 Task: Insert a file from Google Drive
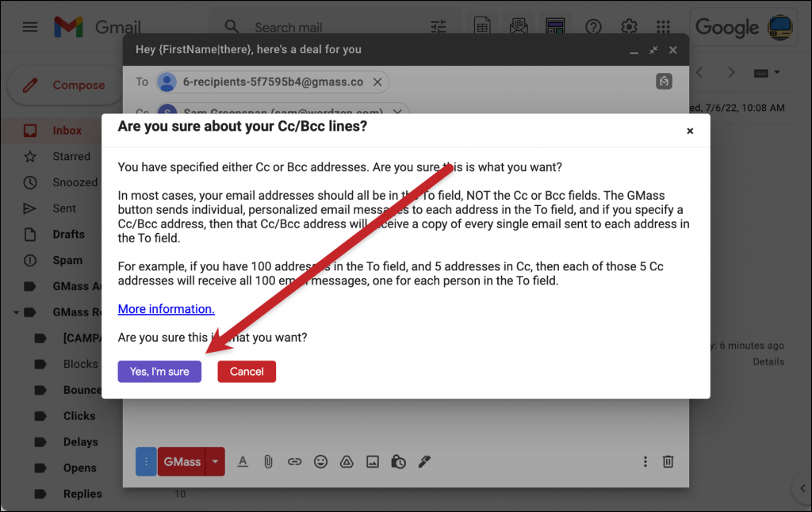(347, 461)
